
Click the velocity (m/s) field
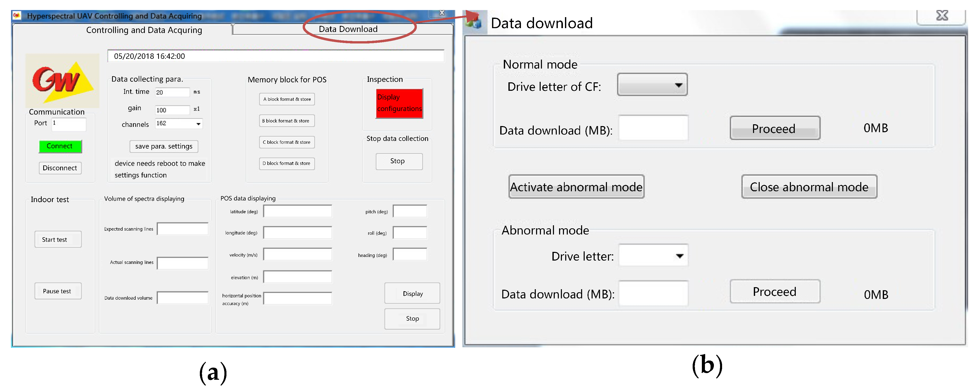click(x=298, y=254)
